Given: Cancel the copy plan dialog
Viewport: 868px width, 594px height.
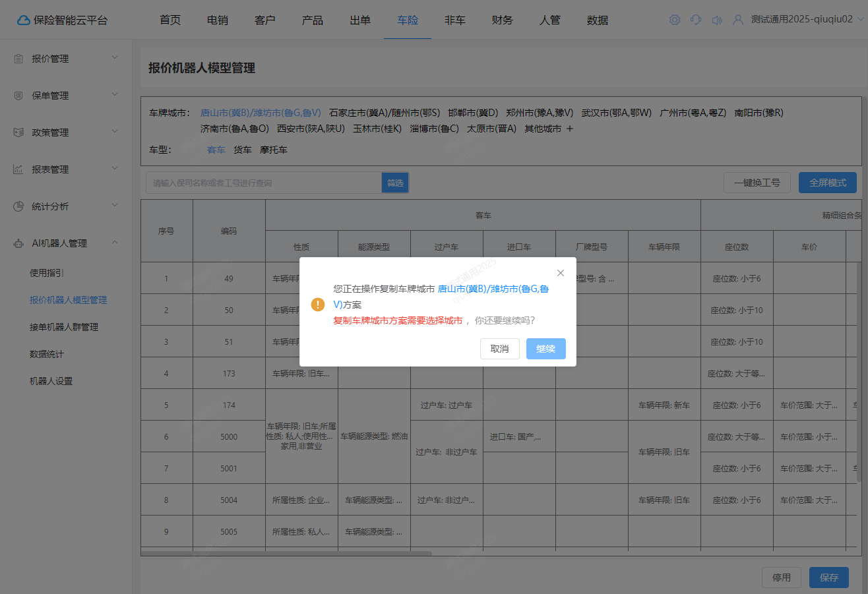Looking at the screenshot, I should pos(500,349).
